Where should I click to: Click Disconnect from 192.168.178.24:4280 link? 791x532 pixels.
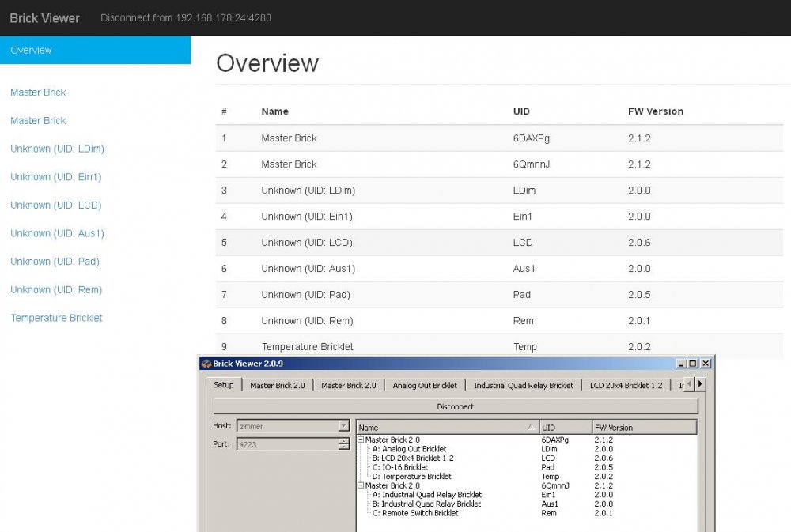point(186,17)
